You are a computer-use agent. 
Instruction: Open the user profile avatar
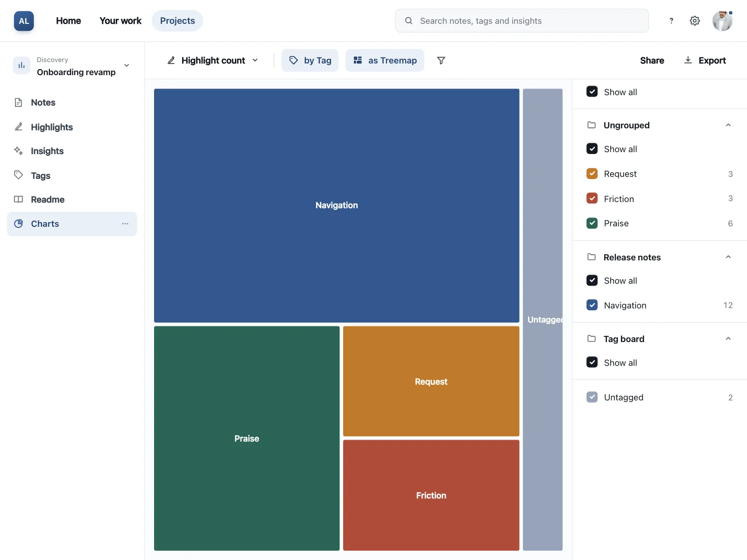click(722, 21)
